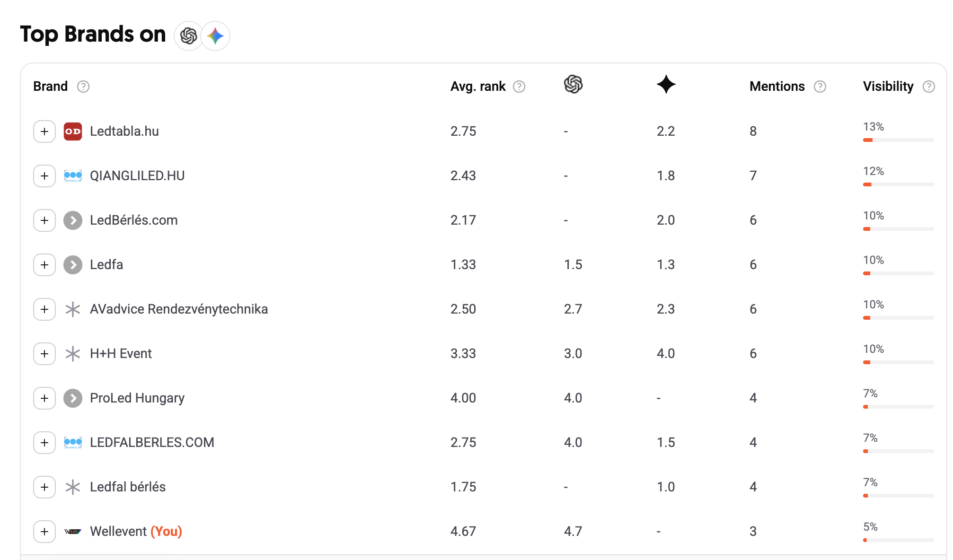Image resolution: width=953 pixels, height=560 pixels.
Task: Click the Brand column header
Action: pyautogui.click(x=51, y=87)
